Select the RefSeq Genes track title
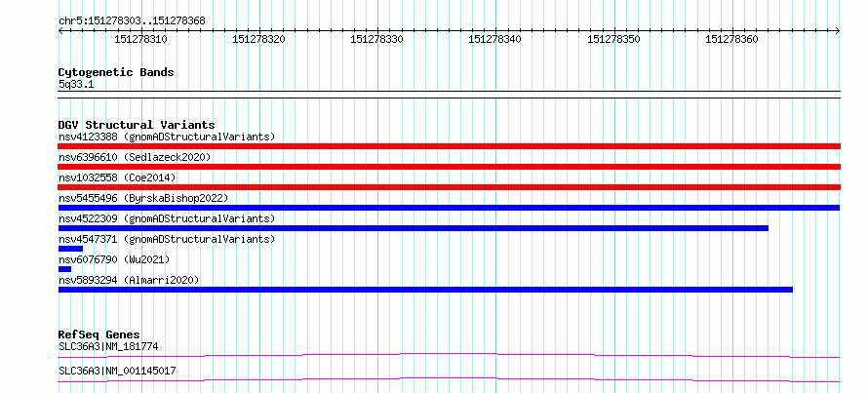This screenshot has width=868, height=393. point(99,334)
